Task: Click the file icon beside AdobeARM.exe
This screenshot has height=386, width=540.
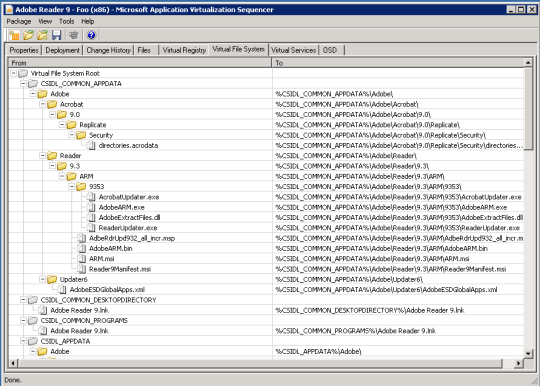Action: [91, 207]
